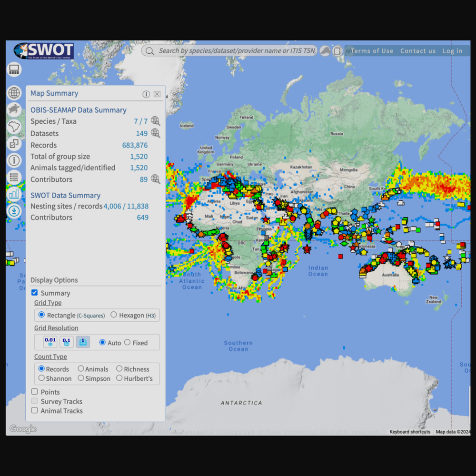476x476 pixels.
Task: Enable the Points checkbox
Action: [x=34, y=391]
